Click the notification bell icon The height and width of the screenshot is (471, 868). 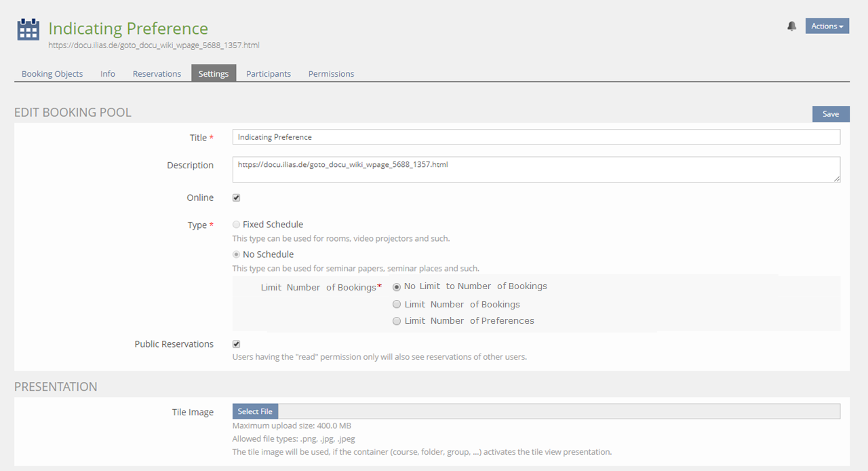(x=791, y=26)
